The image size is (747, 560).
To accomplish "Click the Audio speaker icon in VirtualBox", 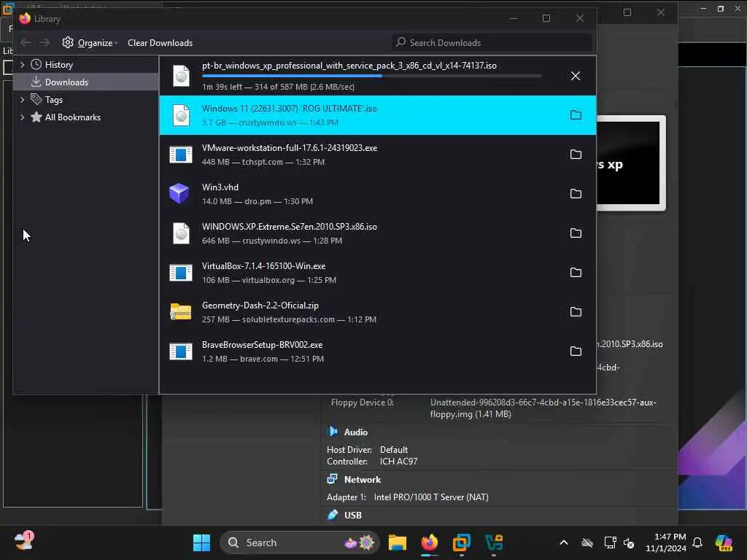I will [x=333, y=432].
